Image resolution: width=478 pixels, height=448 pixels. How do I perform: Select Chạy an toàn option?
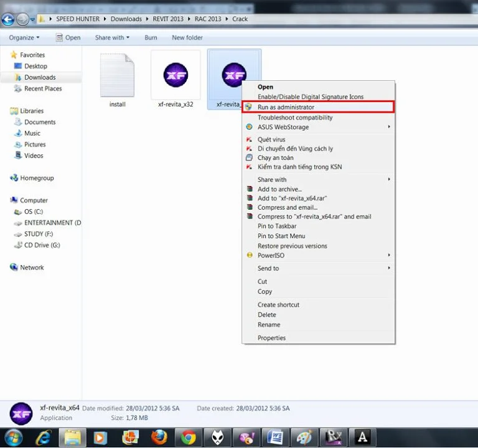point(318,158)
